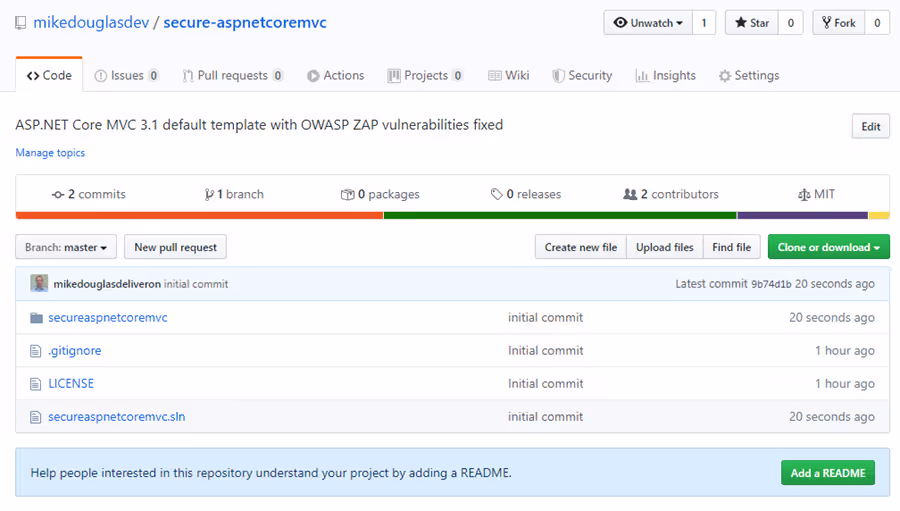
Task: Open the secureaspnetcoremvc folder
Action: (x=108, y=318)
